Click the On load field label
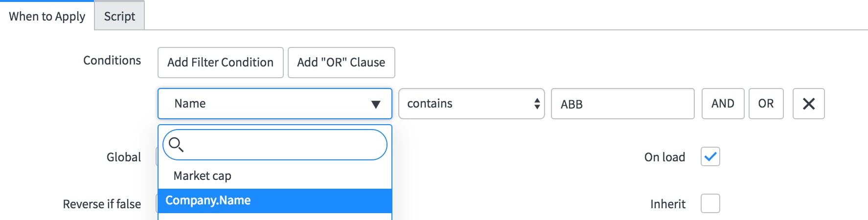 (x=664, y=157)
